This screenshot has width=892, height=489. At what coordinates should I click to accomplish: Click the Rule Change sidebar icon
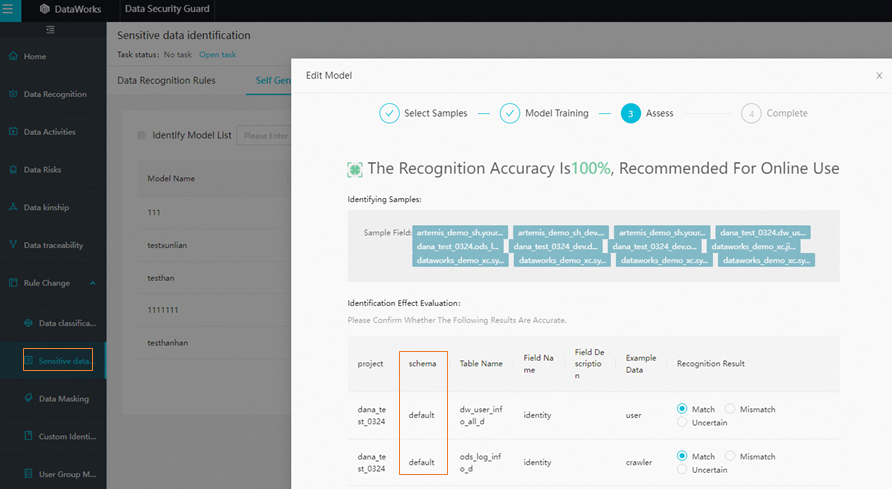[x=13, y=283]
